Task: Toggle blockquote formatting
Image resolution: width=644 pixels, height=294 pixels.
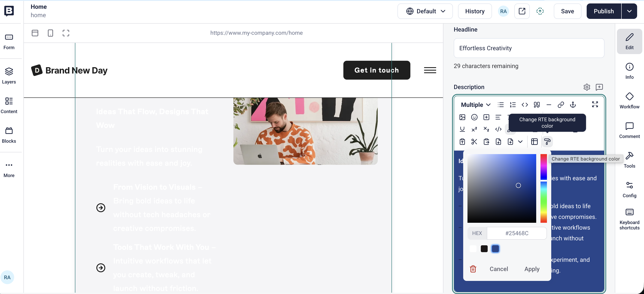Action: (x=536, y=105)
